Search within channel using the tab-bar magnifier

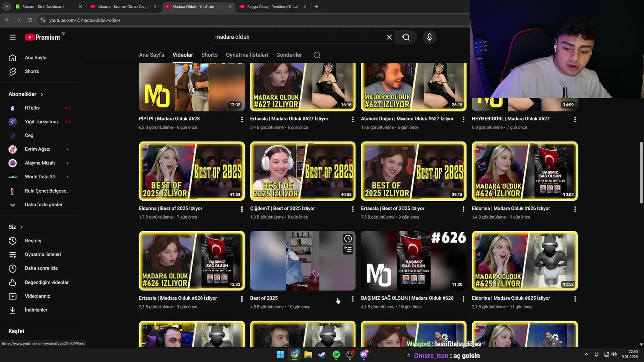point(317,55)
